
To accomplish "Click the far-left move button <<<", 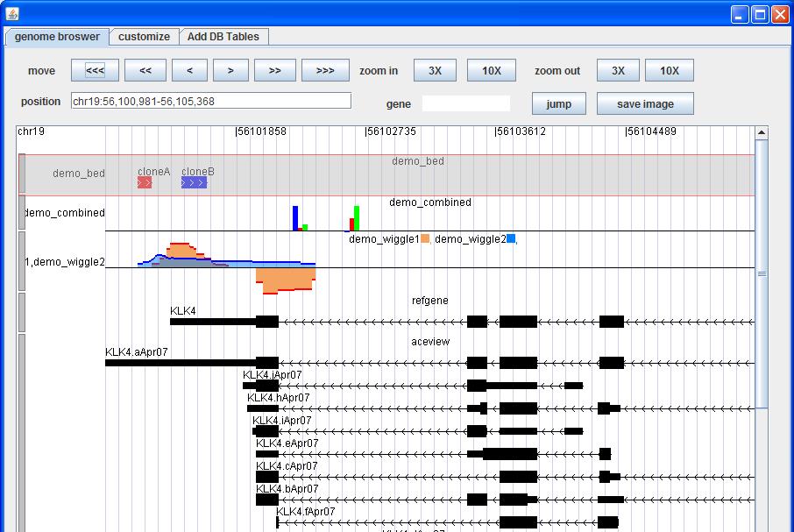I will 95,71.
